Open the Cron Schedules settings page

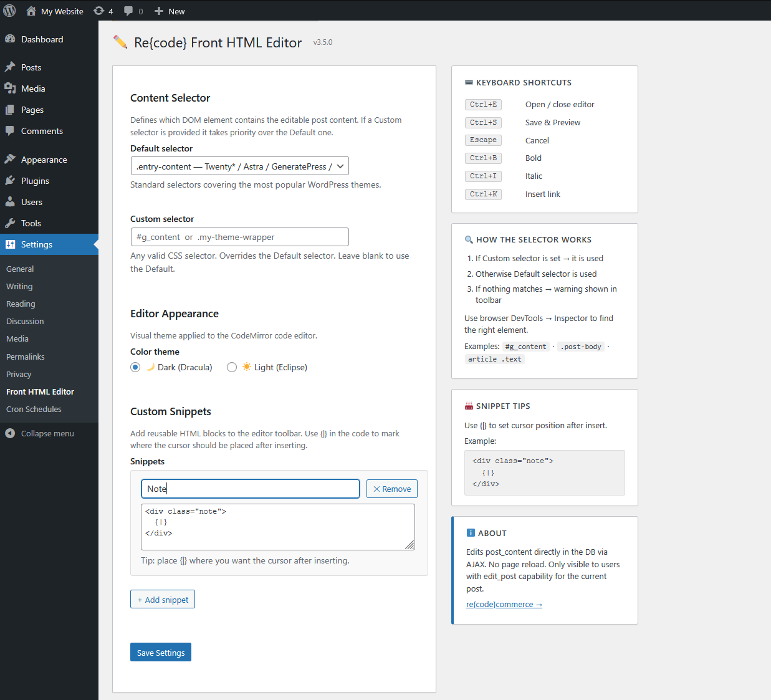tap(33, 409)
